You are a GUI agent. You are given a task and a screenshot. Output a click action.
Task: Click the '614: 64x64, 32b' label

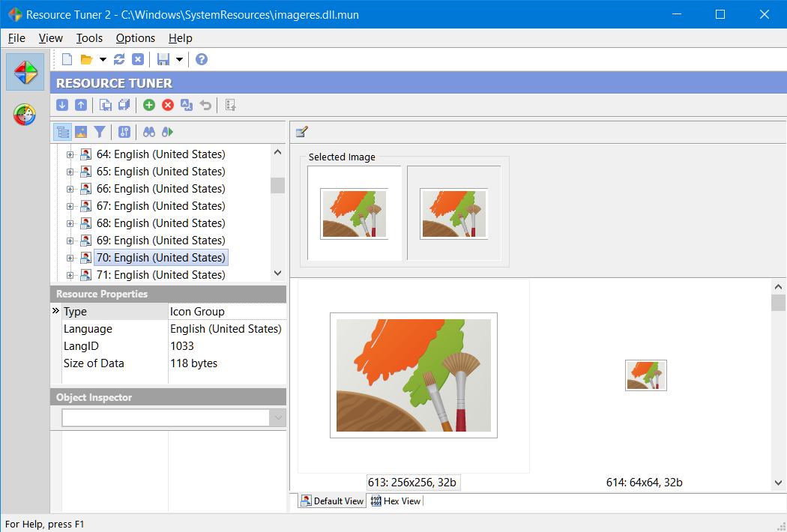(644, 483)
